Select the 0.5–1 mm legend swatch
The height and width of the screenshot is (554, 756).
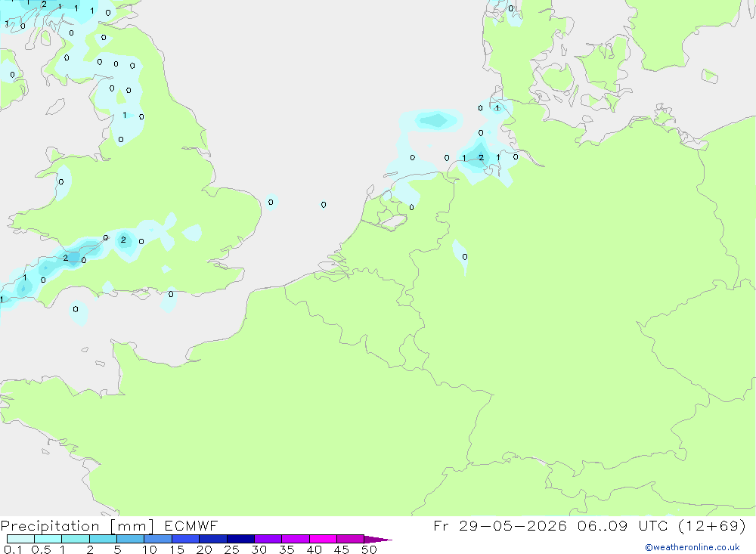pyautogui.click(x=48, y=539)
